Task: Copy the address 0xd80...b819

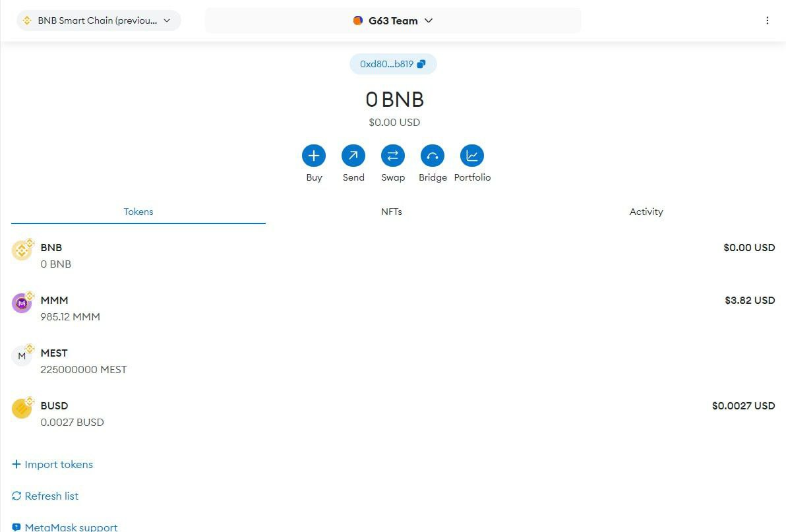Action: click(393, 64)
